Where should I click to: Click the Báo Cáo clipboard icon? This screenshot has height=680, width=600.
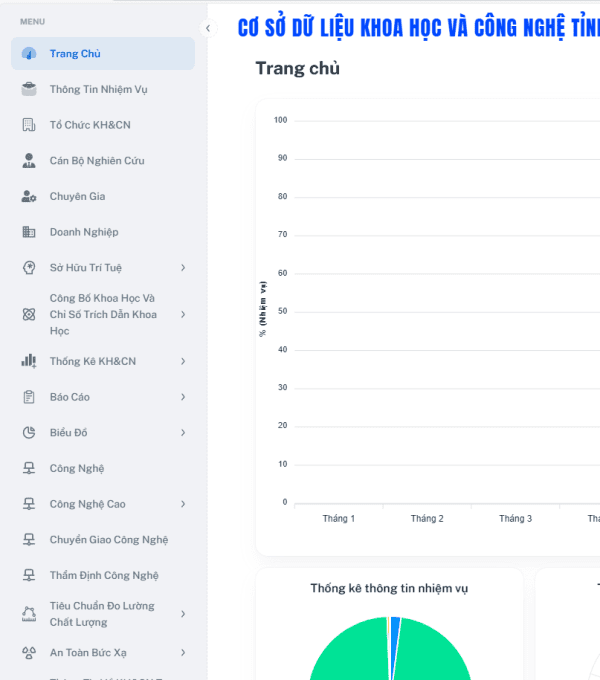29,397
